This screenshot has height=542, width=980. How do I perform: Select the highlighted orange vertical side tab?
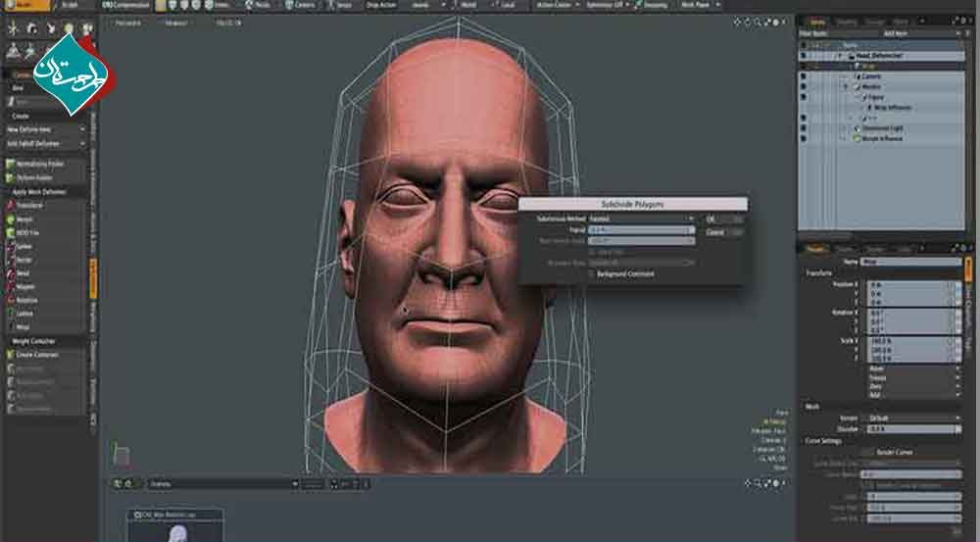click(x=93, y=278)
